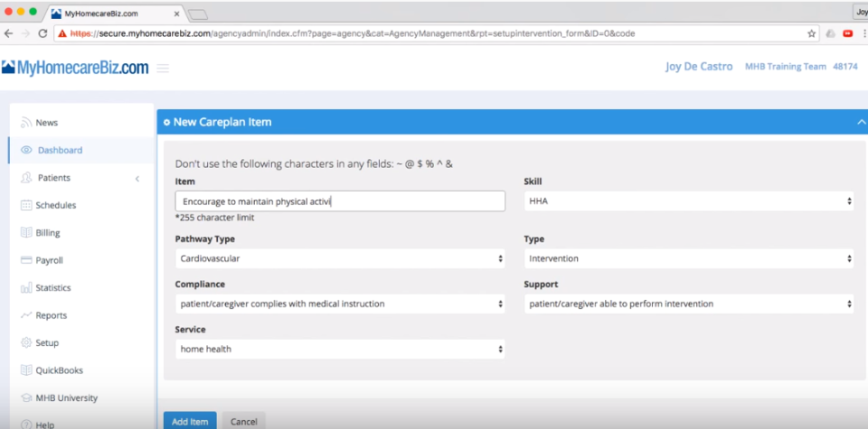Click the News icon in sidebar
The image size is (868, 429).
pyautogui.click(x=26, y=123)
